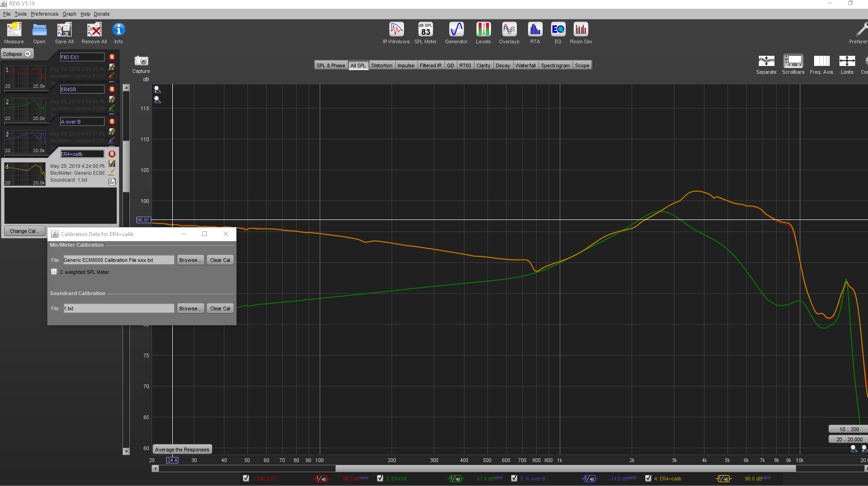Launch the signal Generator
This screenshot has height=486, width=868.
coord(456,33)
